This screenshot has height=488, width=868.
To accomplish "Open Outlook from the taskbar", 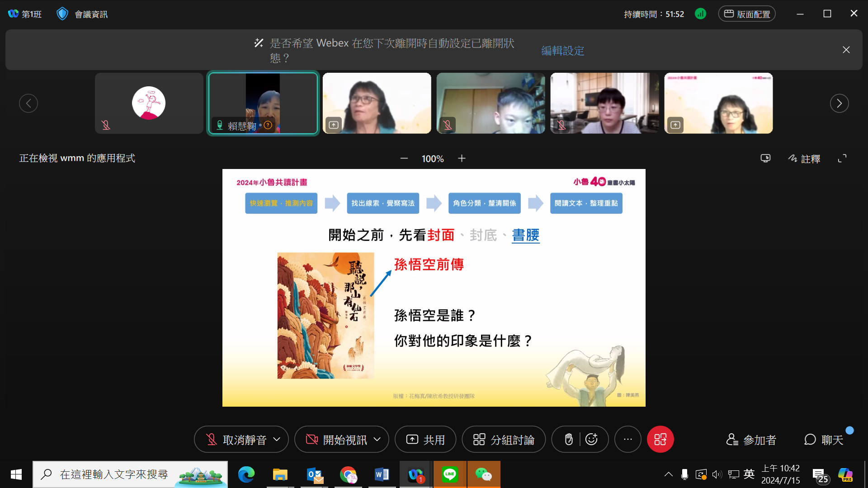I will (315, 474).
